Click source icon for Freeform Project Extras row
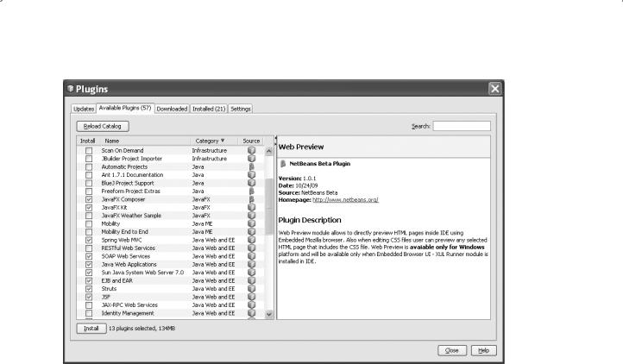 251,191
